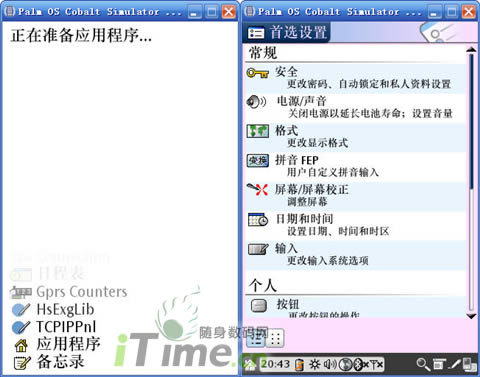Select the 拼音 FEP entry text
This screenshot has height=377, width=480.
click(297, 160)
